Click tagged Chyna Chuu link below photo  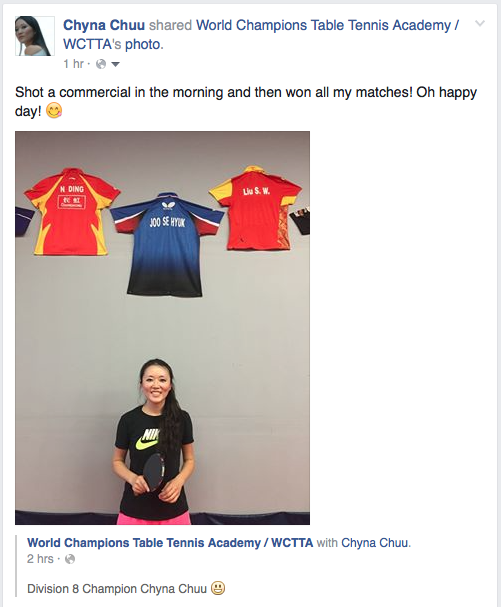374,543
